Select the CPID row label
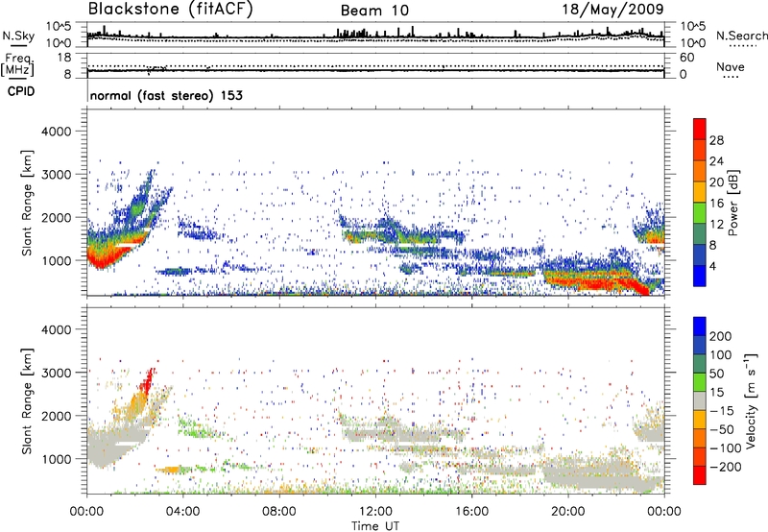 tap(21, 91)
